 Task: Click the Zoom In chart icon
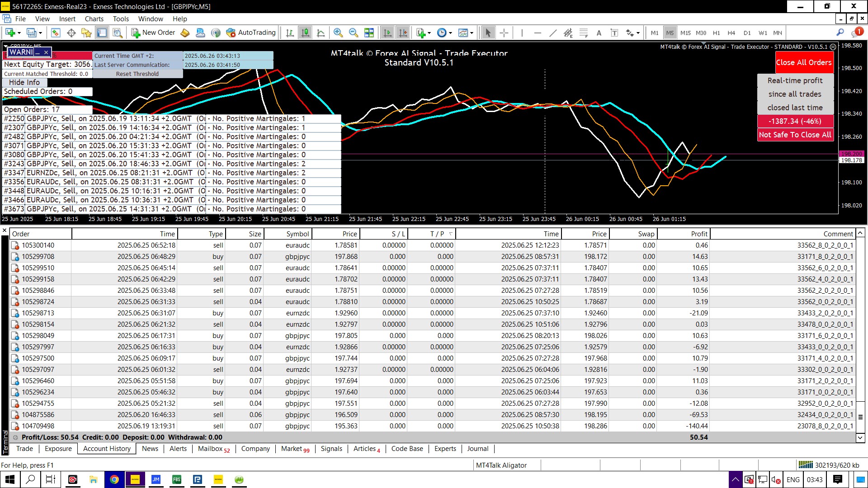pyautogui.click(x=338, y=33)
